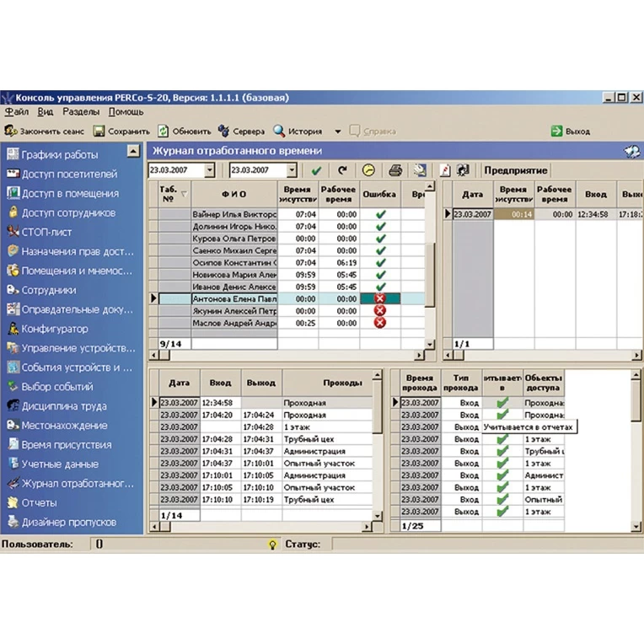The height and width of the screenshot is (644, 644).
Task: Toggle error checkmark for Вайнер Илья row
Action: 379,214
